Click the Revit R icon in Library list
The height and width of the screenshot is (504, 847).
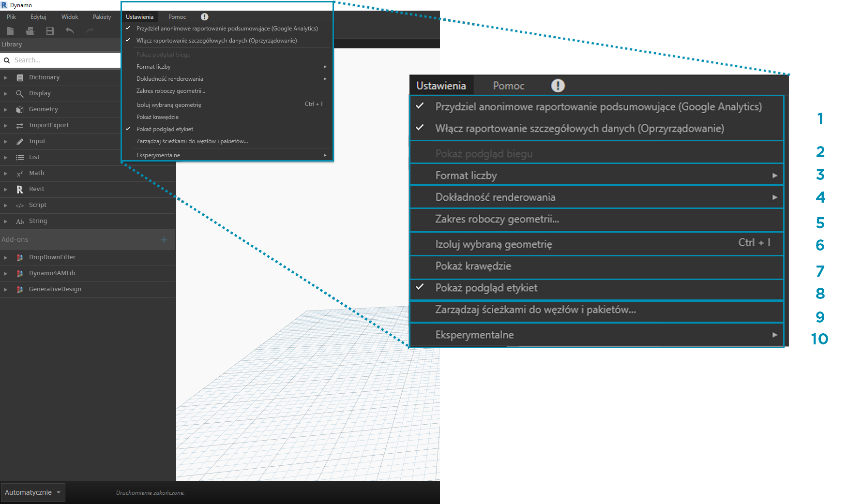click(20, 189)
